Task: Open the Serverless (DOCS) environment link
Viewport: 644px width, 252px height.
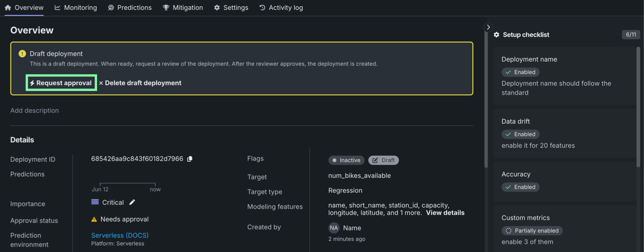Action: click(x=120, y=235)
